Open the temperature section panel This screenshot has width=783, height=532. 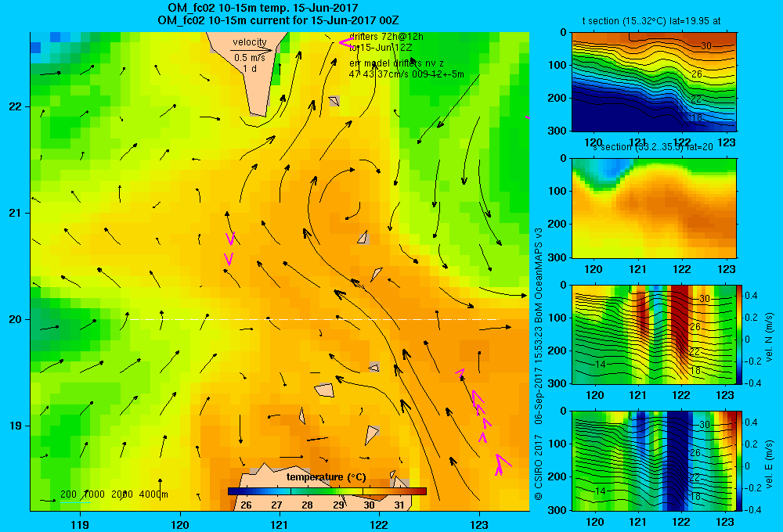click(654, 82)
